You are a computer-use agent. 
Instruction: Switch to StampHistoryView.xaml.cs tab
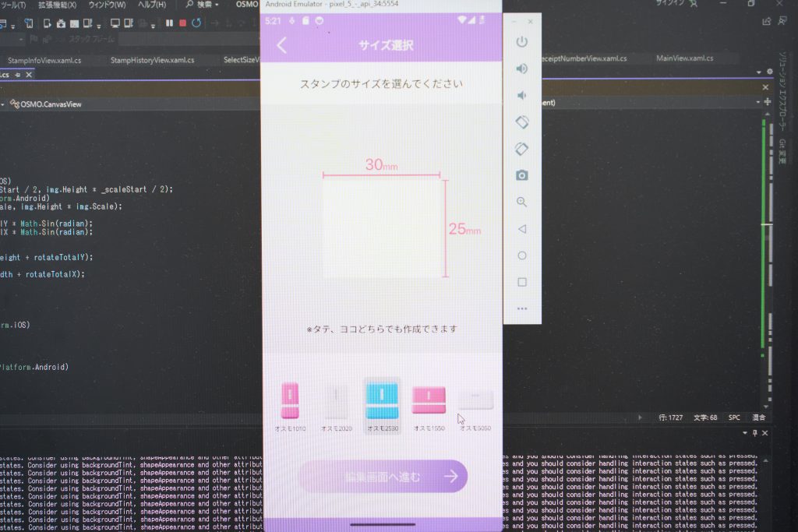152,60
